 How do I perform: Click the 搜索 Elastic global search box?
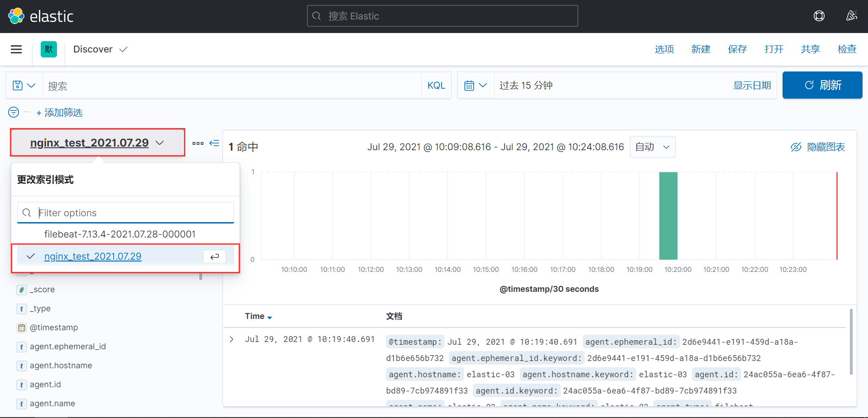point(442,16)
